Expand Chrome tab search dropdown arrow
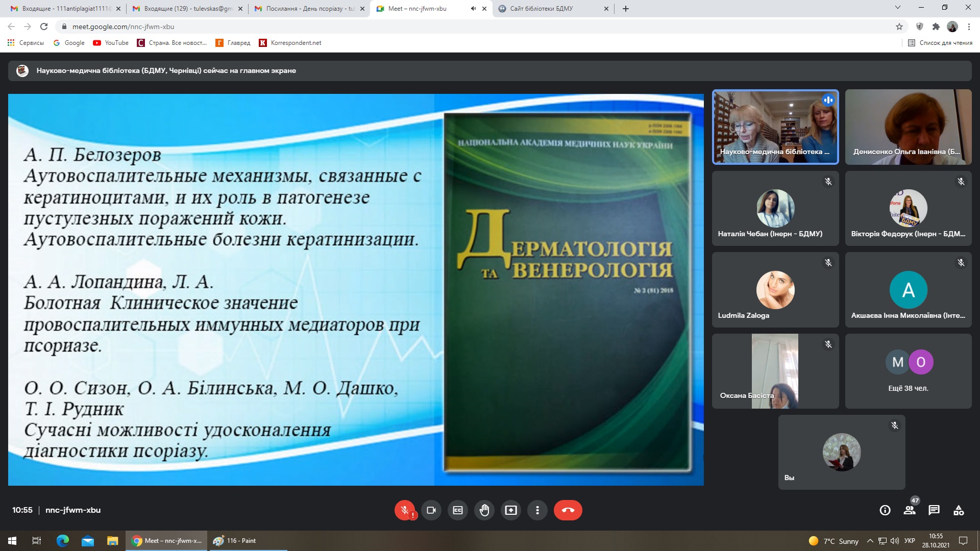The width and height of the screenshot is (980, 551). coord(898,8)
